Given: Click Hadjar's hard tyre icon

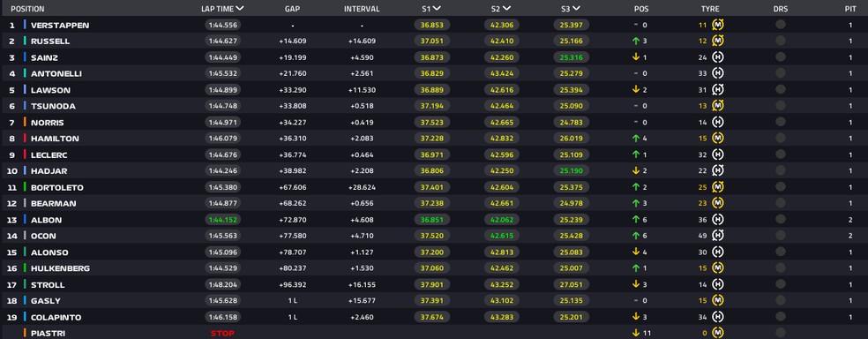Looking at the screenshot, I should (x=718, y=170).
